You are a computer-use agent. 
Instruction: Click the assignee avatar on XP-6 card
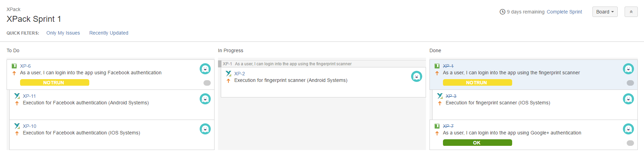pyautogui.click(x=205, y=69)
